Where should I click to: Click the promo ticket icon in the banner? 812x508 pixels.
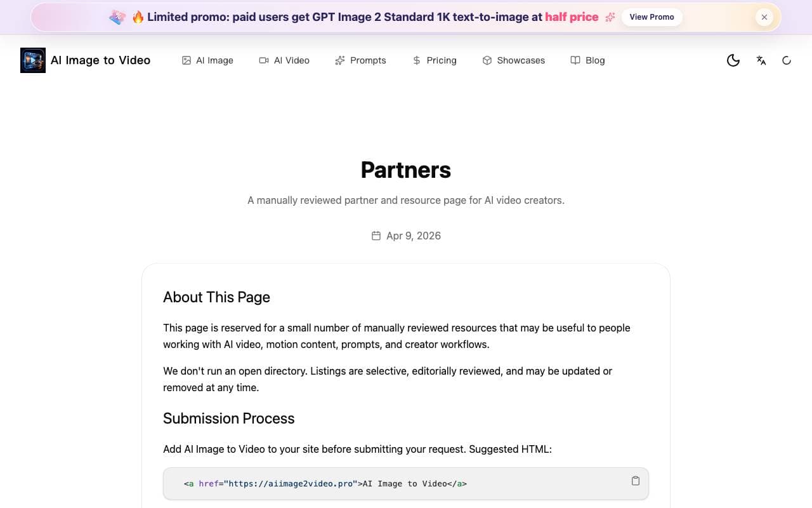tap(117, 17)
